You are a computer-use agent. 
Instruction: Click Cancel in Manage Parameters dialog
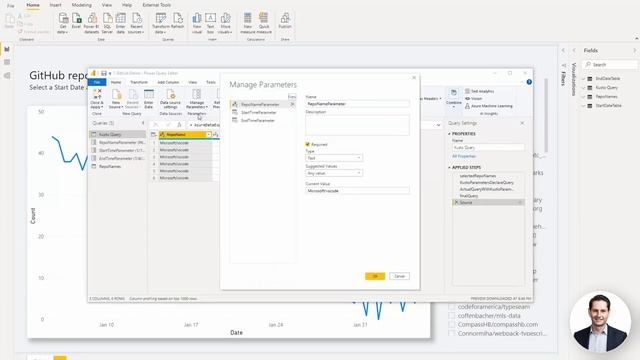400,276
